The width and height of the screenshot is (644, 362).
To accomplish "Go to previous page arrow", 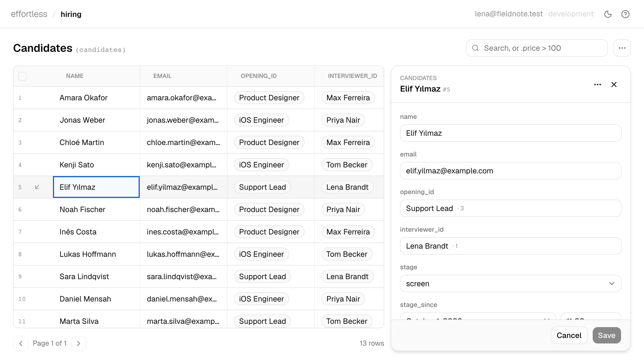I will pyautogui.click(x=21, y=343).
